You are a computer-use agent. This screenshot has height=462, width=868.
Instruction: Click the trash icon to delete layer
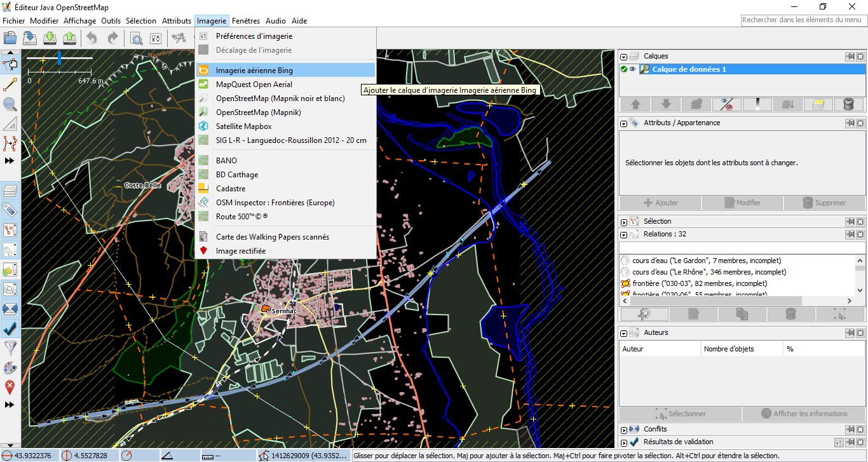tap(849, 104)
